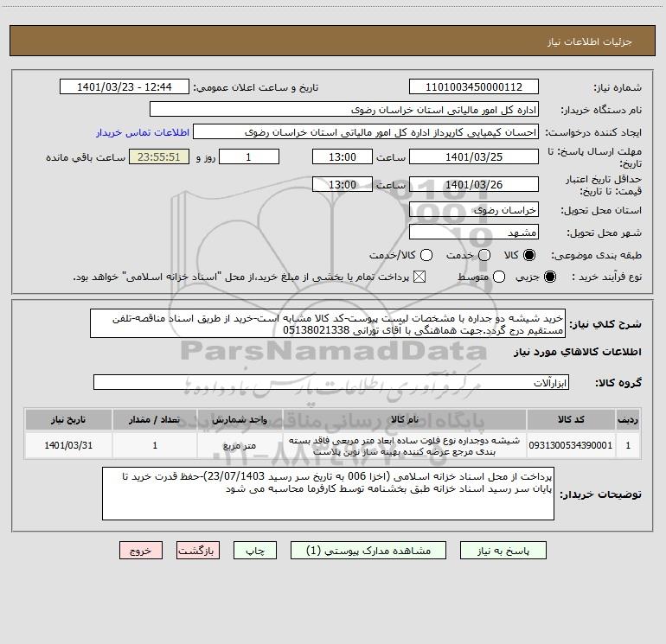Click announcement date field 1401/03/23 - 12:44
This screenshot has width=666, height=644.
125,87
